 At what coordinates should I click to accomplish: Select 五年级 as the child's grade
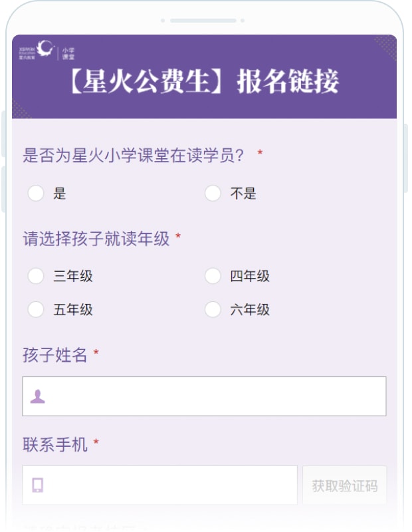(x=36, y=310)
